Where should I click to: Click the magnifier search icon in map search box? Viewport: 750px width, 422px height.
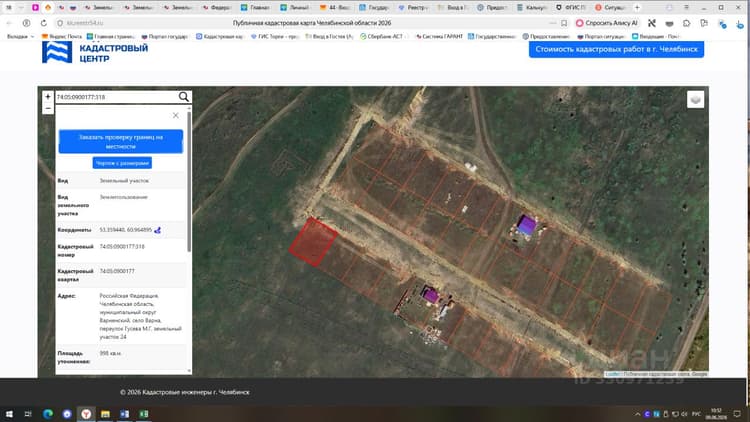(184, 97)
